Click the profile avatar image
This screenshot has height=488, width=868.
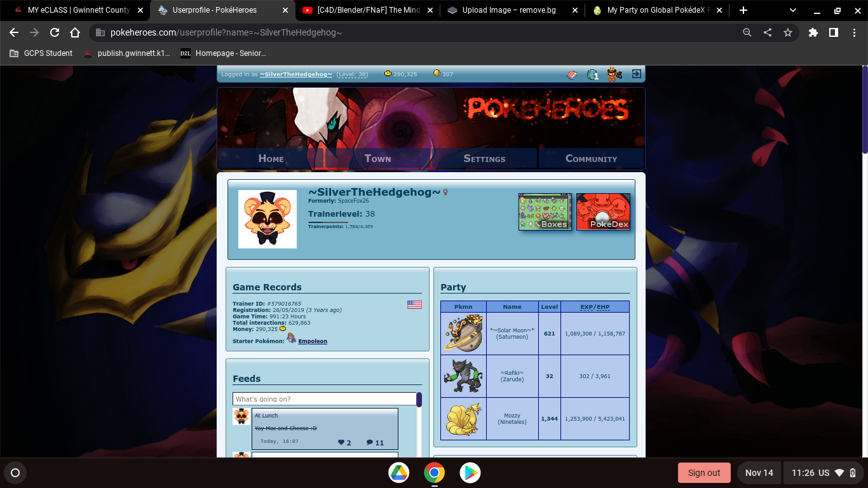coord(267,219)
